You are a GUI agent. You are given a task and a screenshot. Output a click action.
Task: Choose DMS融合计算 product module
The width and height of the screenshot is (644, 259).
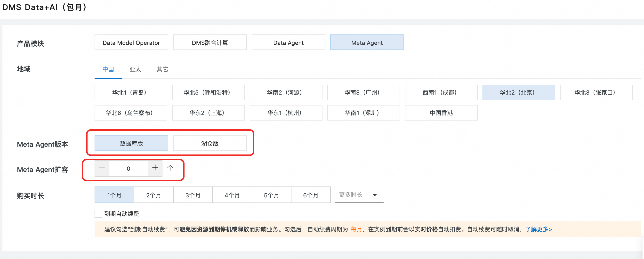pyautogui.click(x=210, y=42)
